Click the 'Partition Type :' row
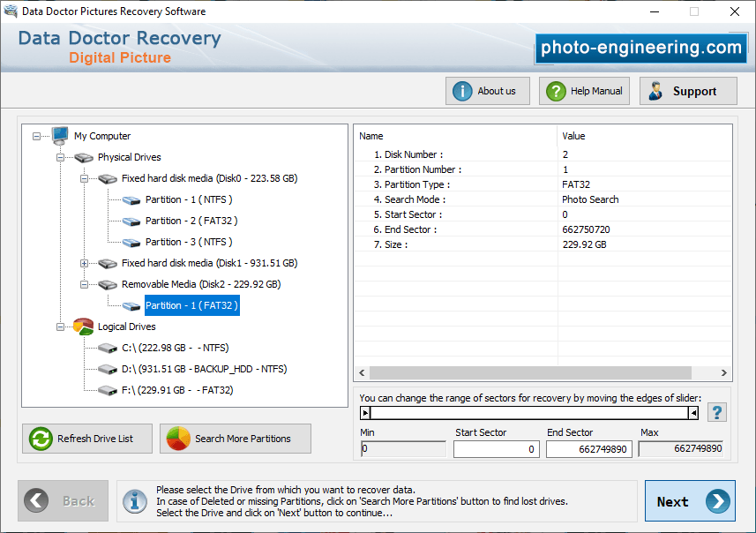This screenshot has width=756, height=533. click(543, 184)
